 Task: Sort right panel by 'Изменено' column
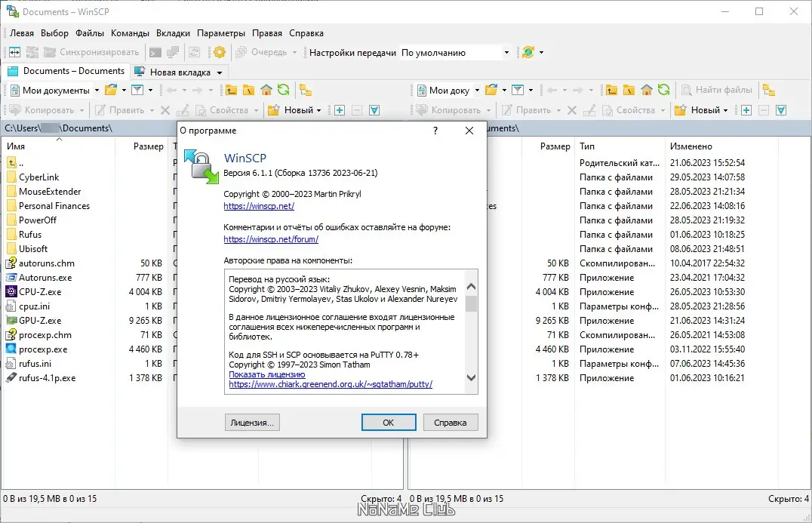[720, 146]
